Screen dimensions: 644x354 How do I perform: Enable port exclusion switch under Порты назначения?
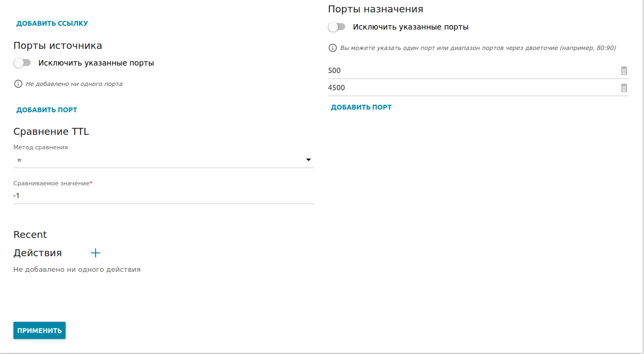tap(337, 27)
